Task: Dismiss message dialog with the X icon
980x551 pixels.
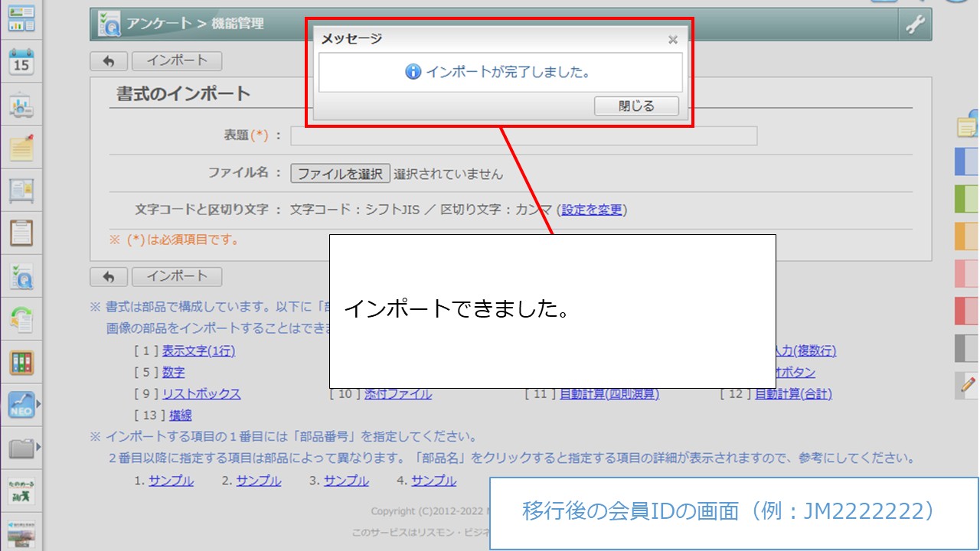Action: point(672,40)
